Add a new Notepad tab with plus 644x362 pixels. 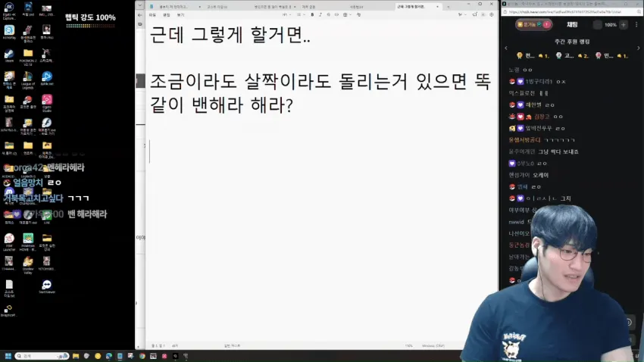pos(448,7)
